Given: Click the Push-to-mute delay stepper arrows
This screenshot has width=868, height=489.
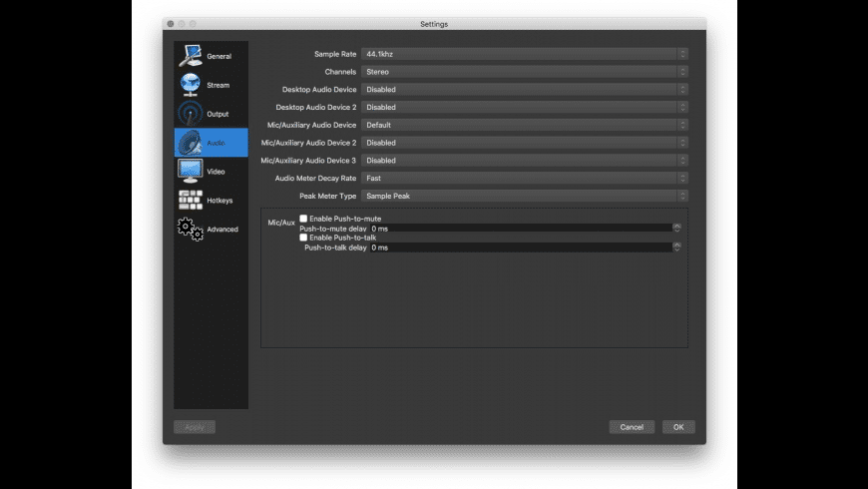Looking at the screenshot, I should [x=677, y=229].
